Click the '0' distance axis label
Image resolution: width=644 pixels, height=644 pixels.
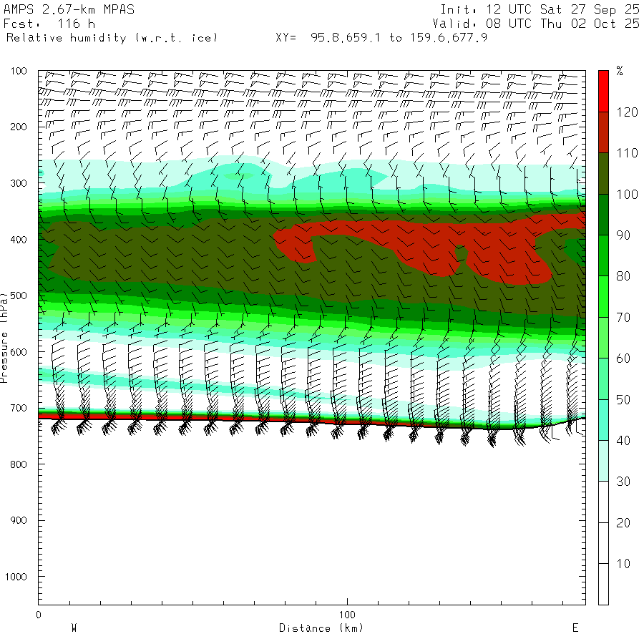coord(39,615)
